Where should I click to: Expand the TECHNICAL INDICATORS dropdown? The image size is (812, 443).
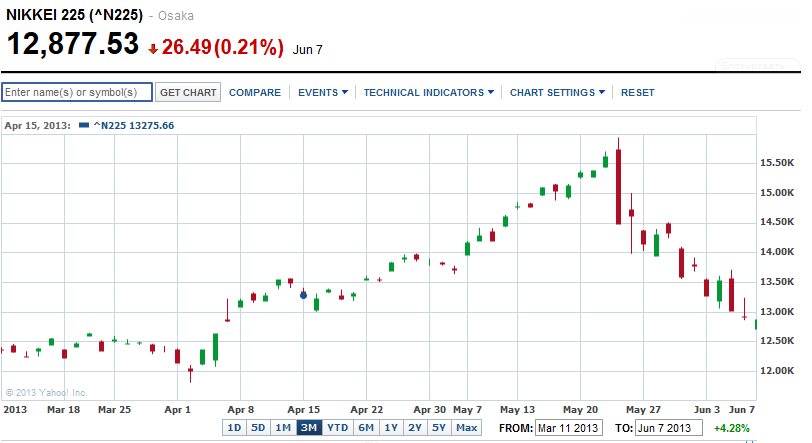tap(428, 92)
